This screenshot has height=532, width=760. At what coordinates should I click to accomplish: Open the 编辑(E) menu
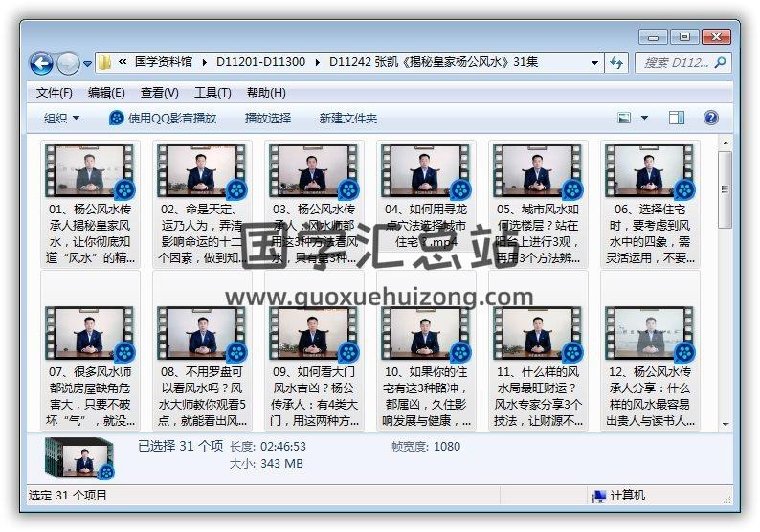[x=106, y=93]
